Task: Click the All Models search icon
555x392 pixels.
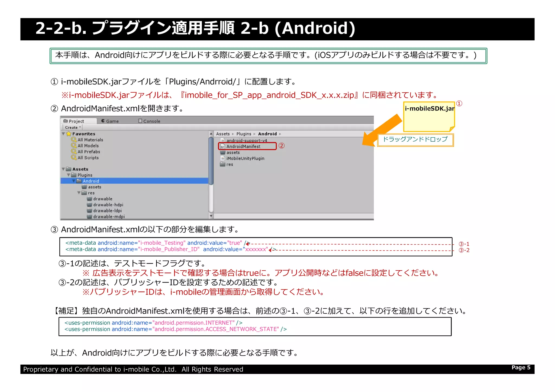Action: pos(74,145)
